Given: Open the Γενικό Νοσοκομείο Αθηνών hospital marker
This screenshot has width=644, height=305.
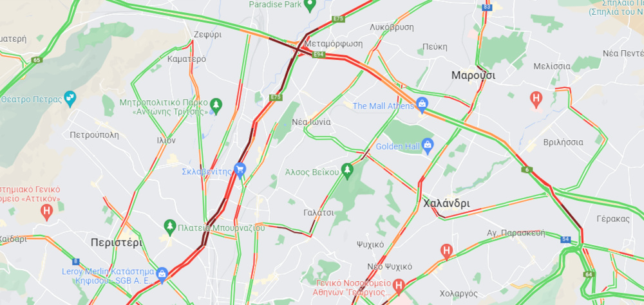Looking at the screenshot, I should click(398, 286).
